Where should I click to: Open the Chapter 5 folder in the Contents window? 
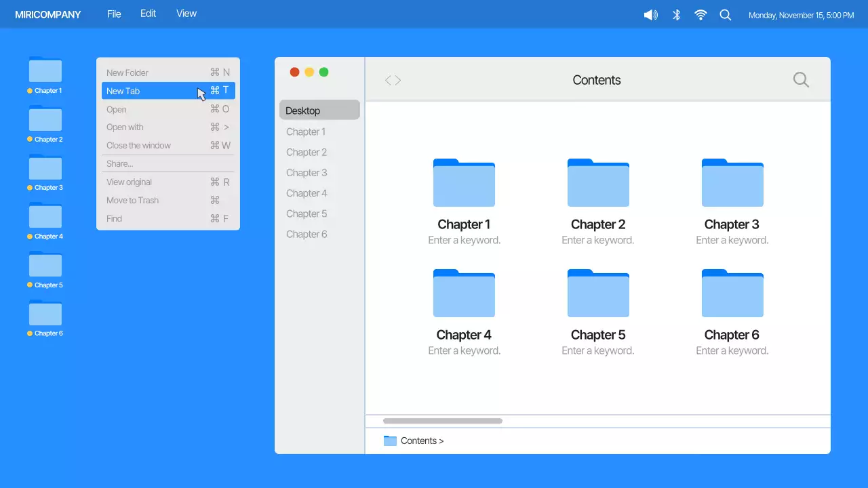598,293
